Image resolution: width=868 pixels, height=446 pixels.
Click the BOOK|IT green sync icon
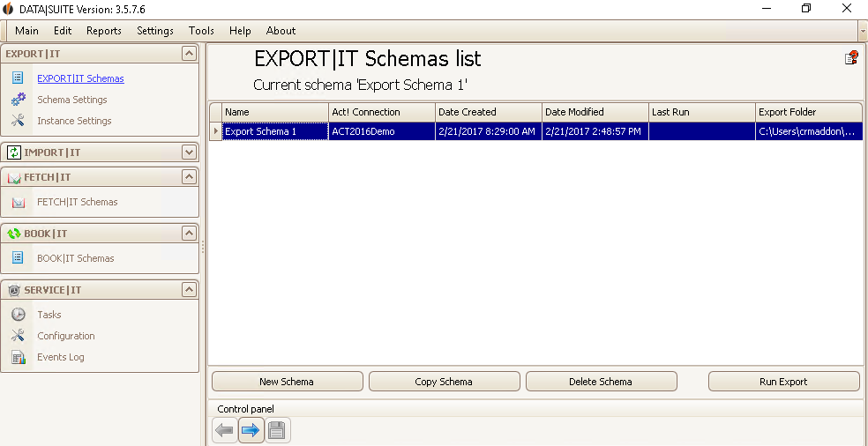(14, 234)
